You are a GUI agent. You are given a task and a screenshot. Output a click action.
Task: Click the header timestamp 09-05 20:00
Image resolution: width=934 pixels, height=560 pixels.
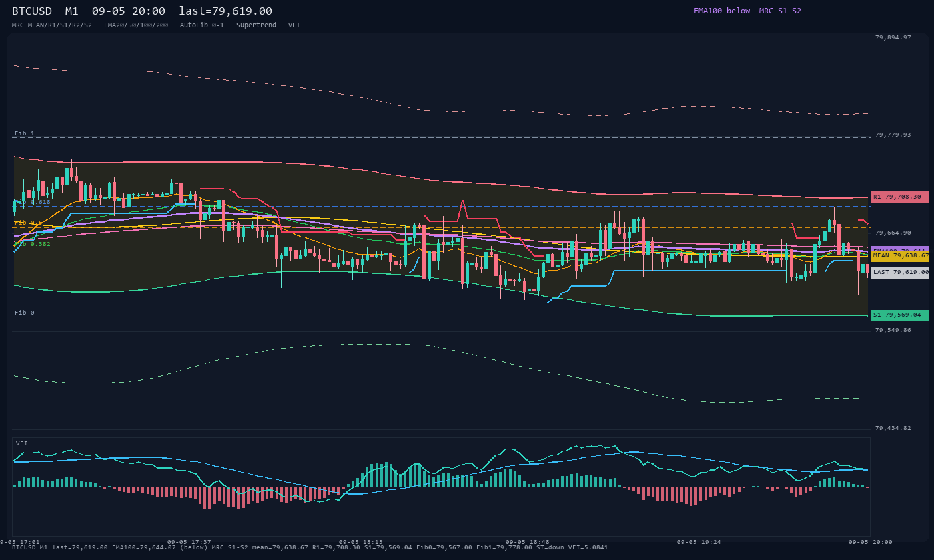(x=129, y=11)
